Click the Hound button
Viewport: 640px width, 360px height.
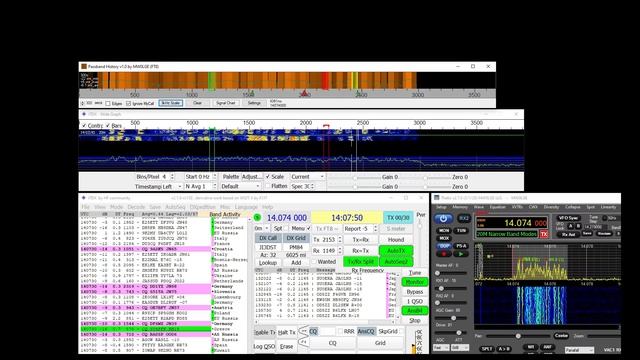(x=396, y=240)
